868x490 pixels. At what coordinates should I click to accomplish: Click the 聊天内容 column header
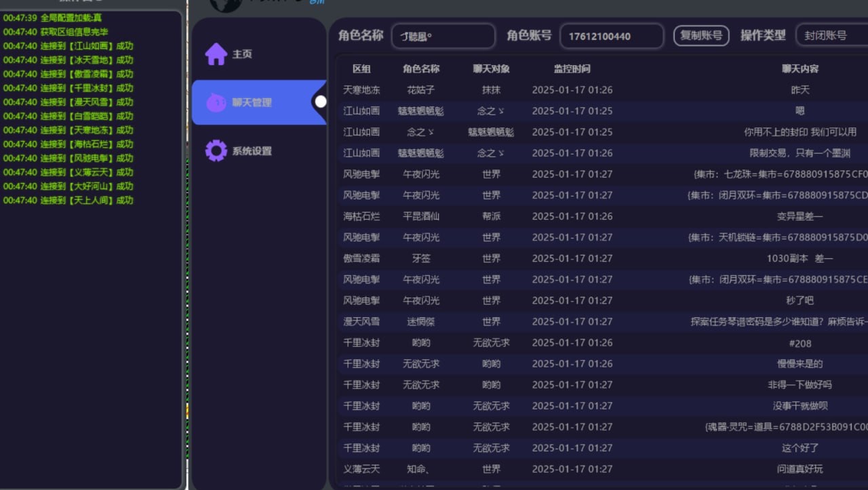(x=800, y=68)
